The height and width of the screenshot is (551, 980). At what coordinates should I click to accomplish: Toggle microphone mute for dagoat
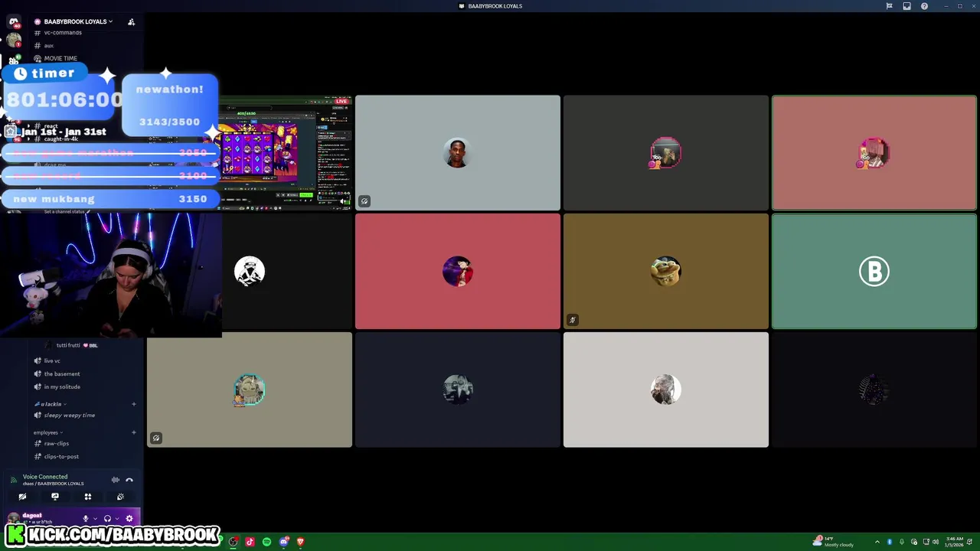coord(86,519)
